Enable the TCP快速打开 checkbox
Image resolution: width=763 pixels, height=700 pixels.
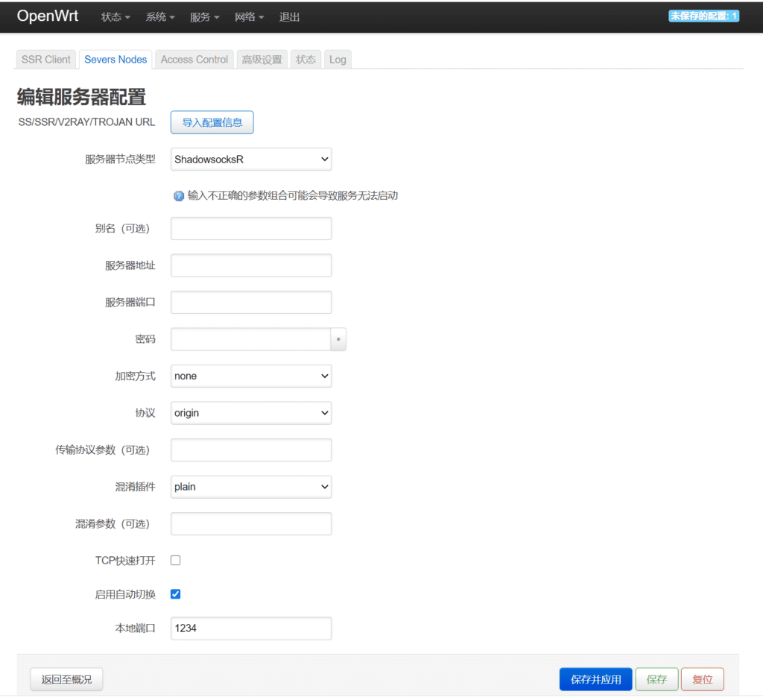[x=175, y=558]
